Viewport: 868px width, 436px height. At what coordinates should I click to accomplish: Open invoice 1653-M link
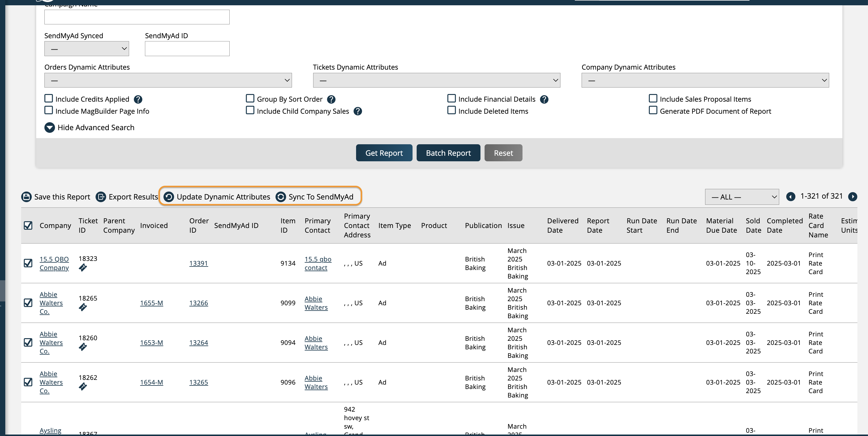pos(152,343)
